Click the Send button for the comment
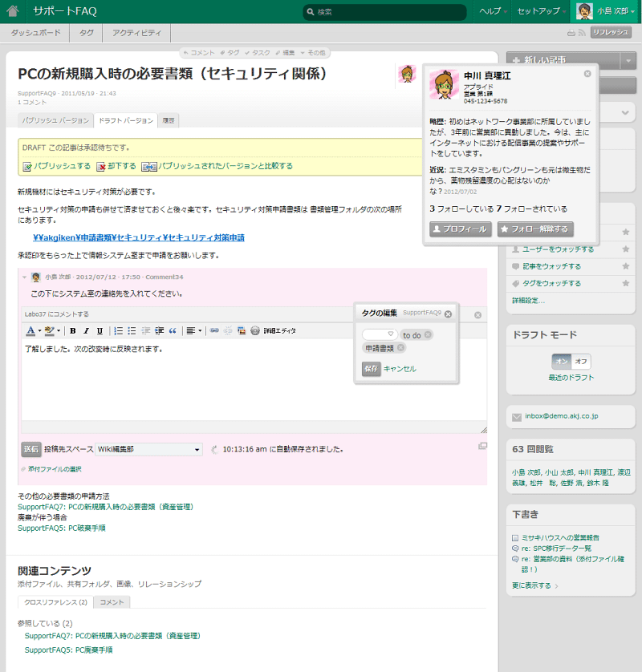642x672 pixels. (30, 449)
